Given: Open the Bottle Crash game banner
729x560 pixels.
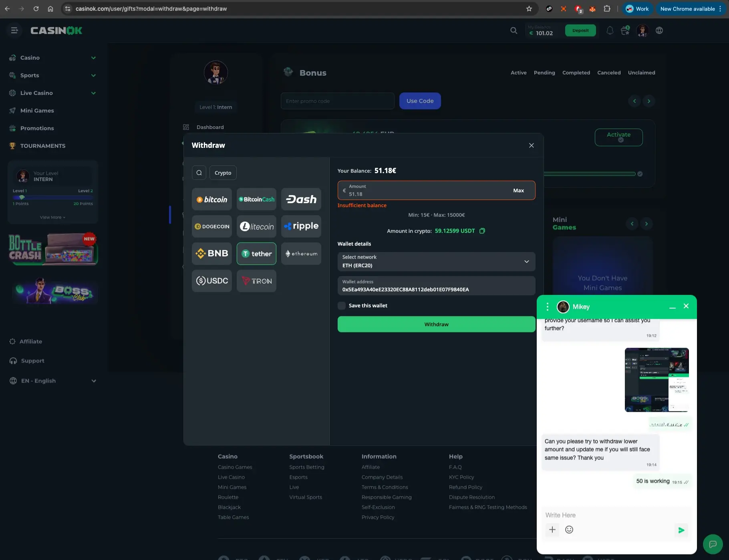Looking at the screenshot, I should [x=52, y=249].
